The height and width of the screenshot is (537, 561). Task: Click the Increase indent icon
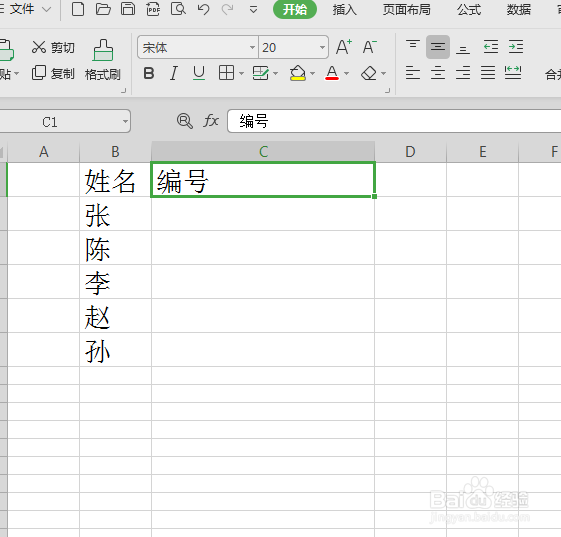(x=516, y=47)
